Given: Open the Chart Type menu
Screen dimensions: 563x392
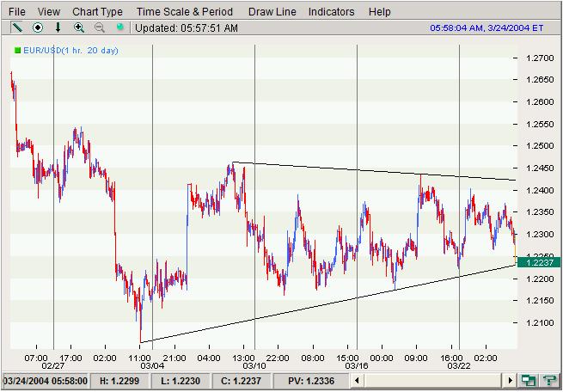Looking at the screenshot, I should click(98, 12).
